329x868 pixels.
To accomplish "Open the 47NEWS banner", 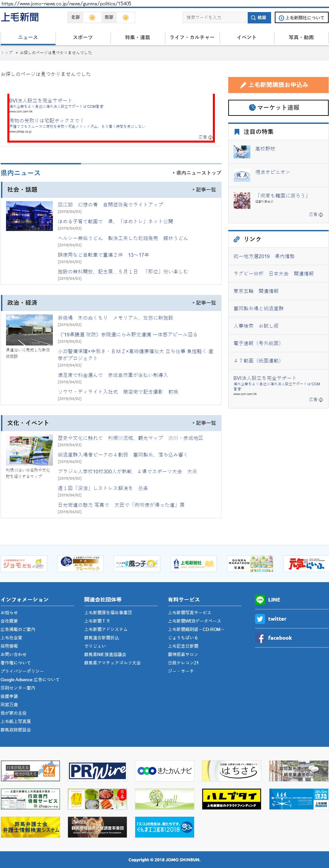I will (30, 771).
